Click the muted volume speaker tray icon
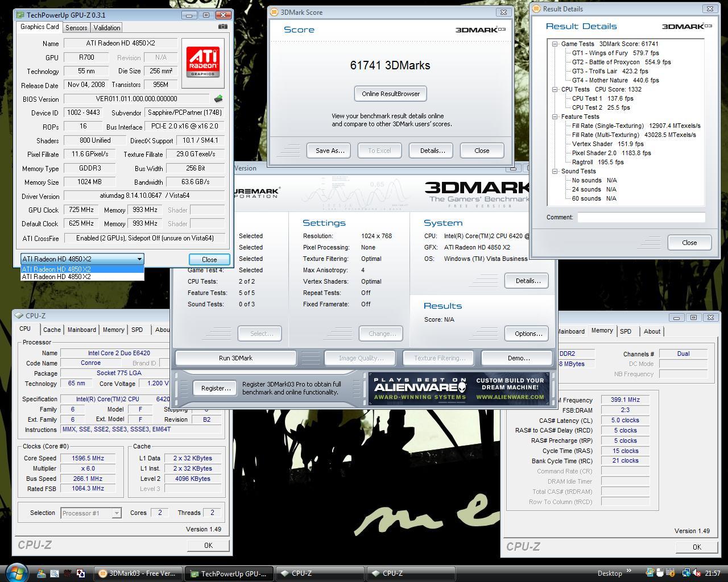 (697, 573)
